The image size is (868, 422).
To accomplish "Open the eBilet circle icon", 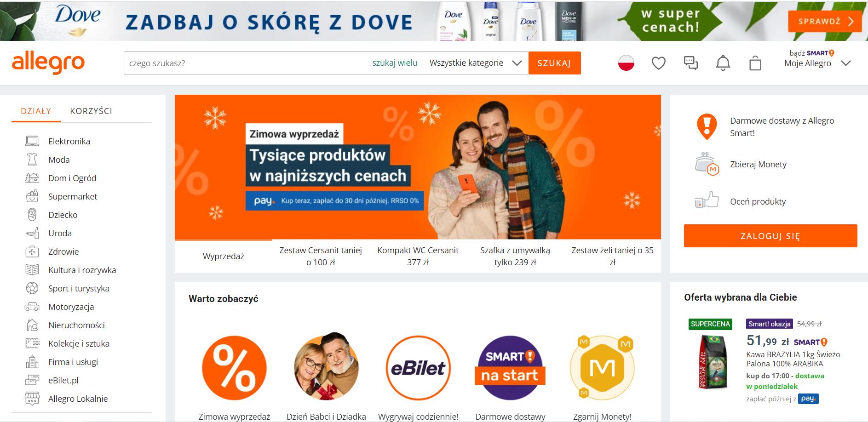I will pos(418,368).
